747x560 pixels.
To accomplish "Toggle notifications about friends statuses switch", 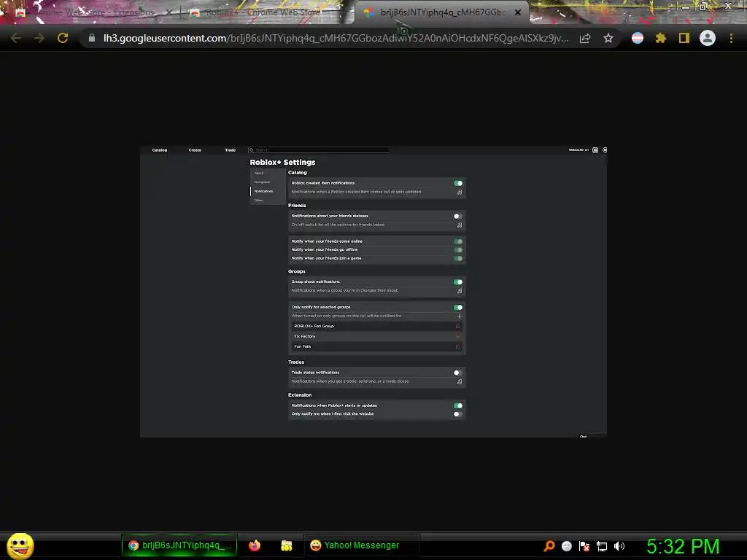I will pyautogui.click(x=458, y=216).
